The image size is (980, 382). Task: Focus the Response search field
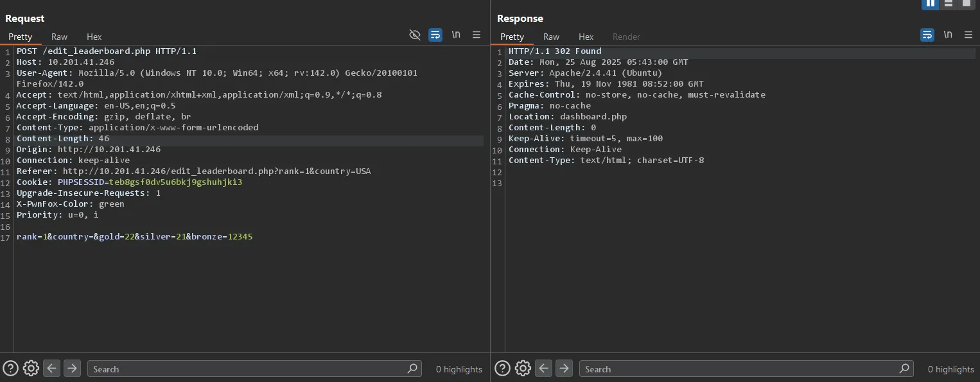(746, 369)
